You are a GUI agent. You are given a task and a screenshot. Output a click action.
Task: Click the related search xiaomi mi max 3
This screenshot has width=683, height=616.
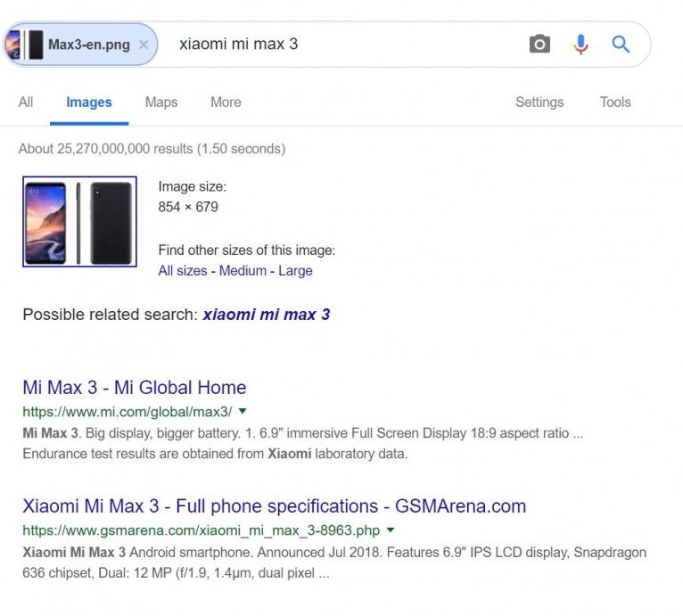[x=267, y=314]
